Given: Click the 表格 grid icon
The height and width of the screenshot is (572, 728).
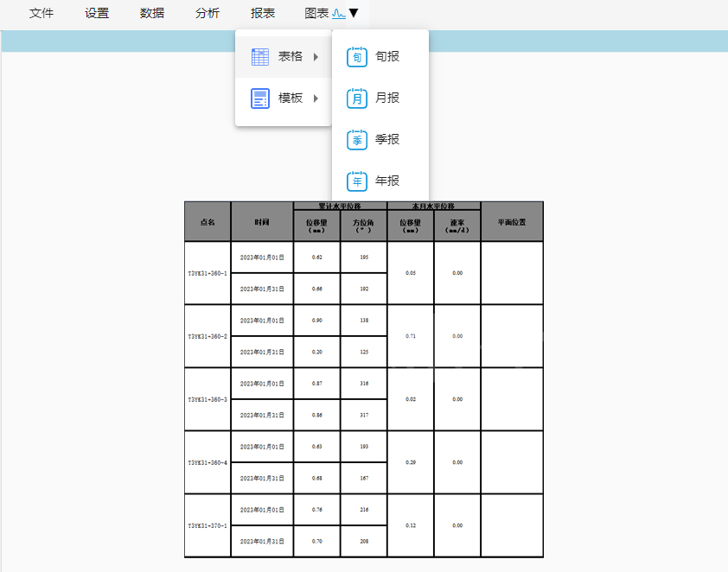Looking at the screenshot, I should pyautogui.click(x=260, y=57).
